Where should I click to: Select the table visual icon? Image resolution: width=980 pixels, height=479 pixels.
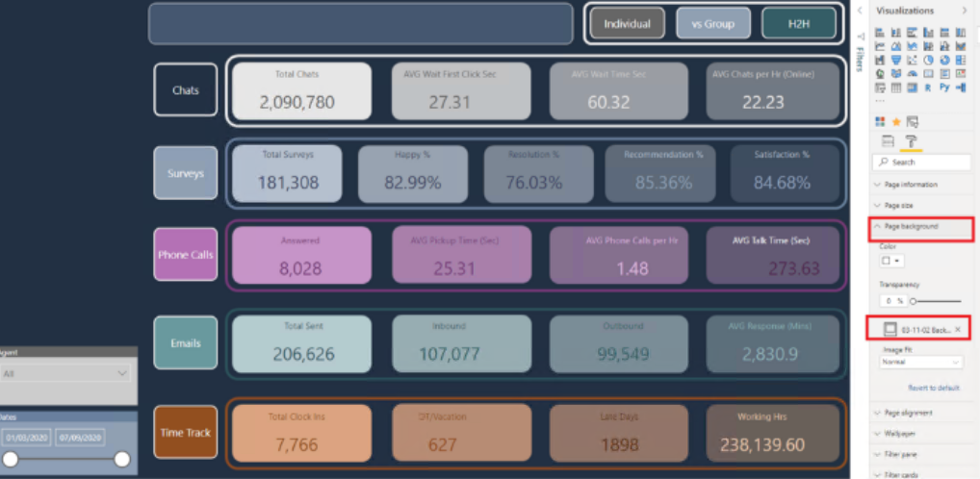[896, 88]
